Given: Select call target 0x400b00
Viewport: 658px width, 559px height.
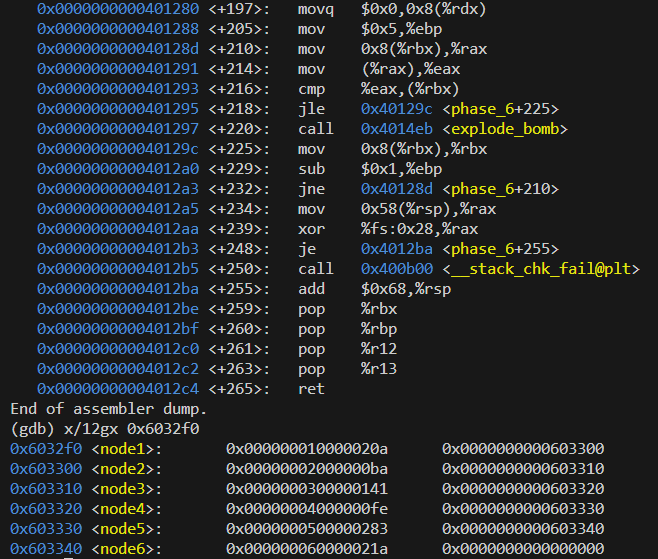Looking at the screenshot, I should tap(397, 269).
